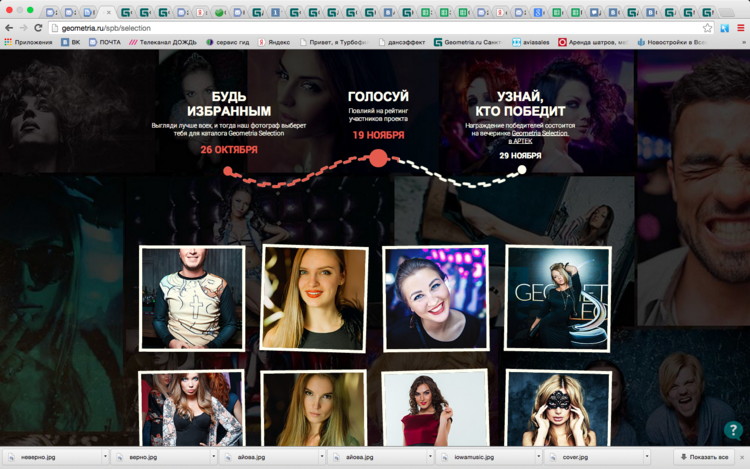Bookmark this page with the star icon
This screenshot has height=469, width=750.
(707, 28)
